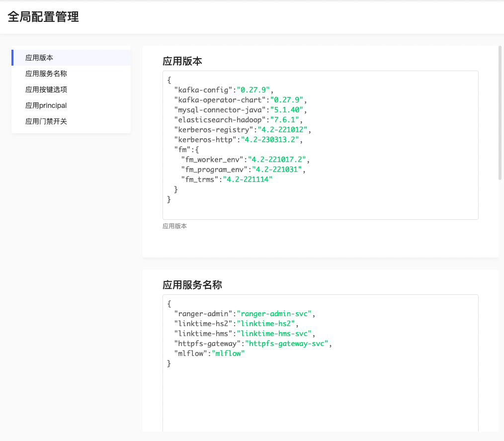The image size is (504, 441).
Task: Click 全局配置管理 page title
Action: 43,17
